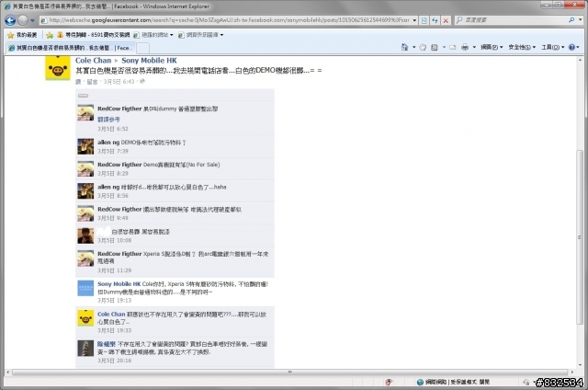Click allen ng avatar on 7:39 comment

tap(85, 146)
